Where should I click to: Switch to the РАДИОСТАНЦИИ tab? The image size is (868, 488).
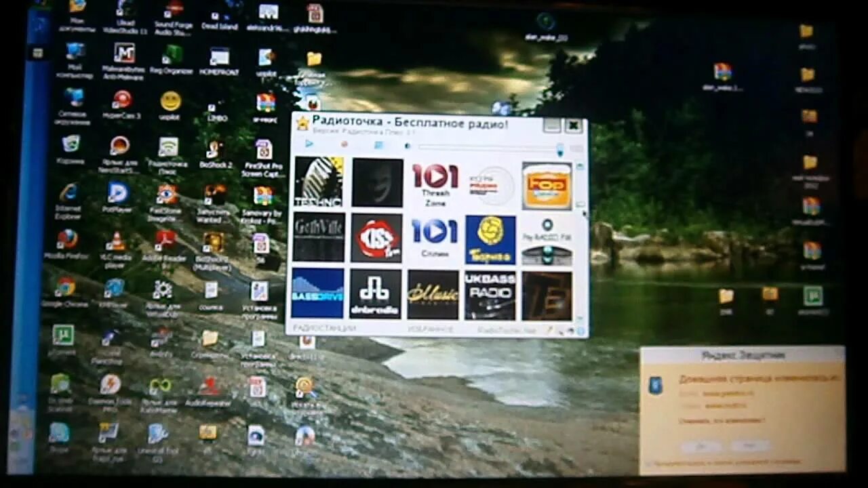tap(324, 329)
